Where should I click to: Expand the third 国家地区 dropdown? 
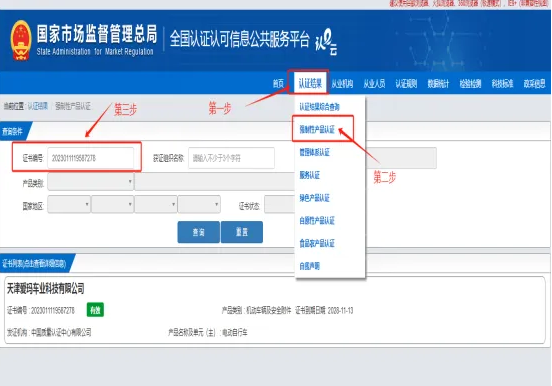pos(156,205)
